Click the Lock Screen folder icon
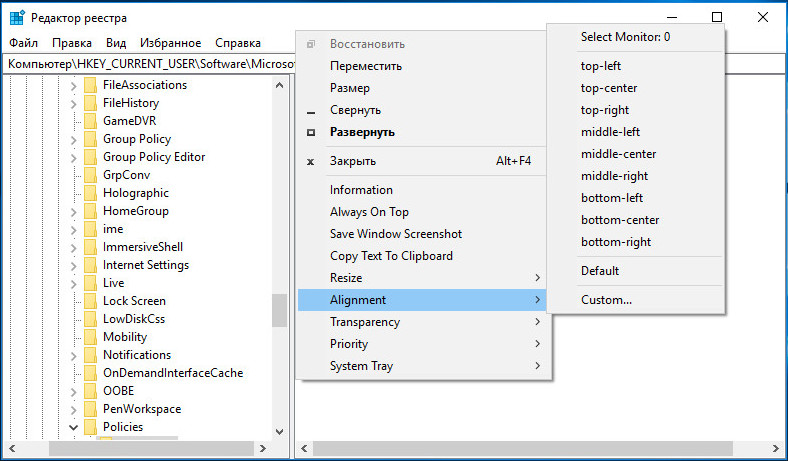Viewport: 788px width, 461px height. click(x=90, y=301)
